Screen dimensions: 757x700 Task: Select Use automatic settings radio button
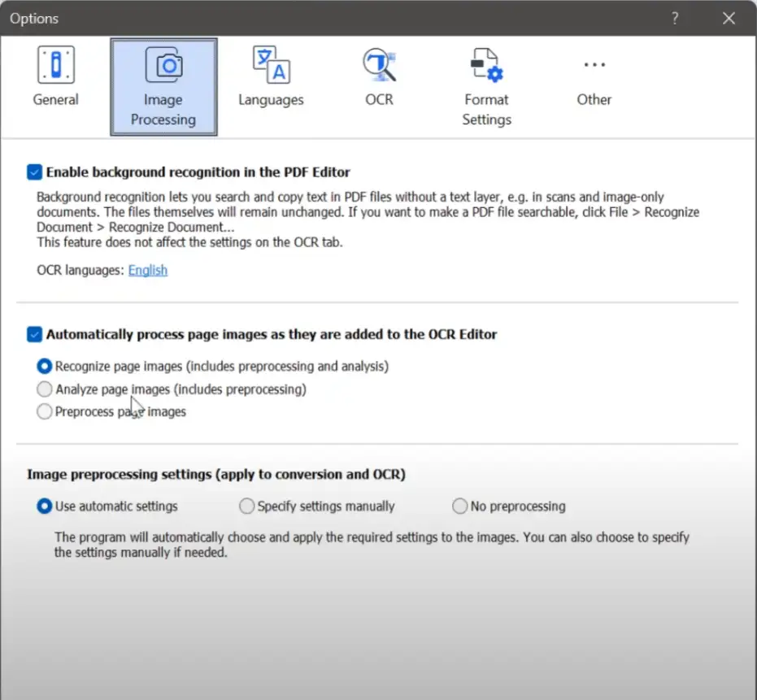coord(45,507)
